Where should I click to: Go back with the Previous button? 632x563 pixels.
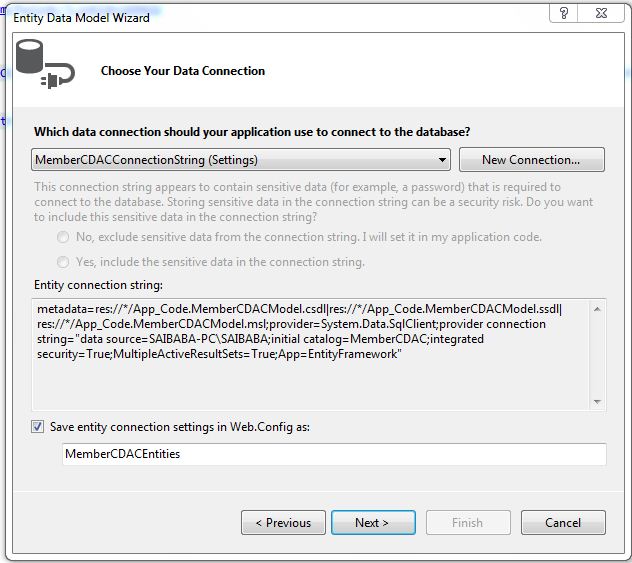[x=283, y=522]
